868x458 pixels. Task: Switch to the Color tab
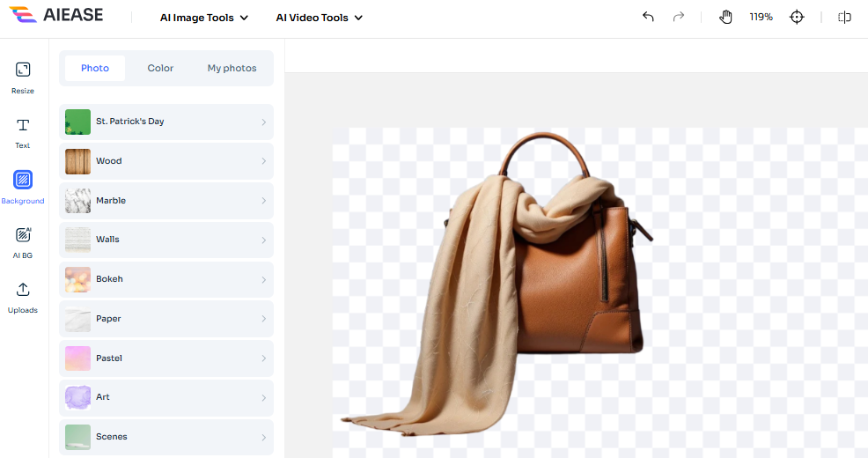coord(160,68)
